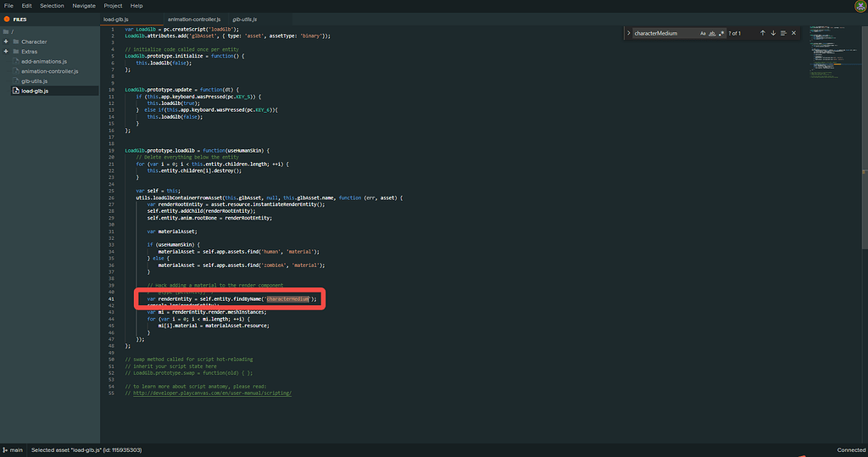Click the add-animations.js file icon

tap(15, 62)
